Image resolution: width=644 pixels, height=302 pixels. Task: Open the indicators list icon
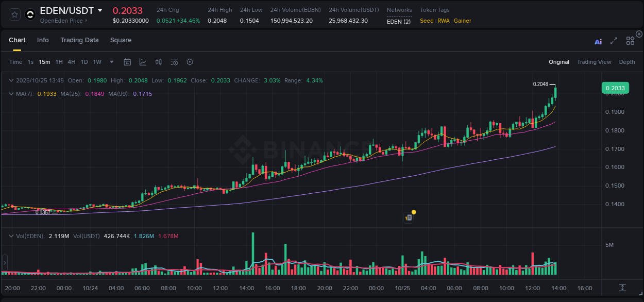pos(174,61)
